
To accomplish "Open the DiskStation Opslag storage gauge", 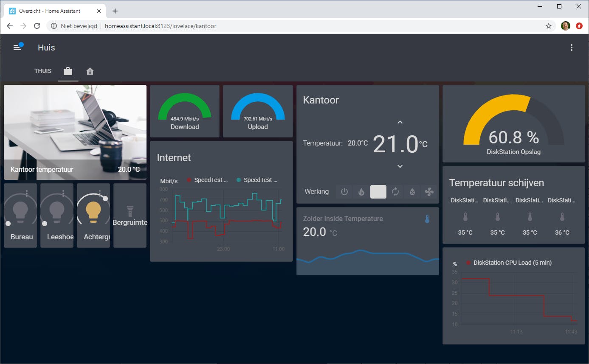I will point(514,123).
